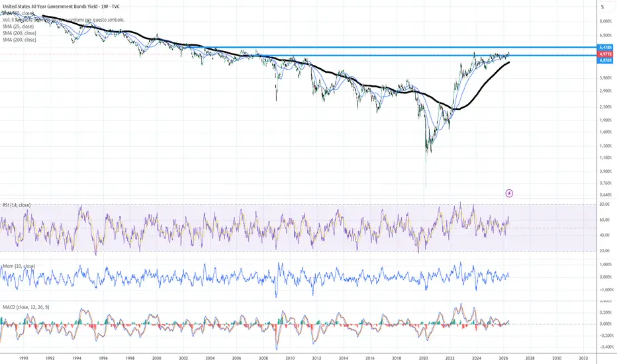Click the 2016 label on the time axis
The height and width of the screenshot is (364, 617).
[370, 359]
